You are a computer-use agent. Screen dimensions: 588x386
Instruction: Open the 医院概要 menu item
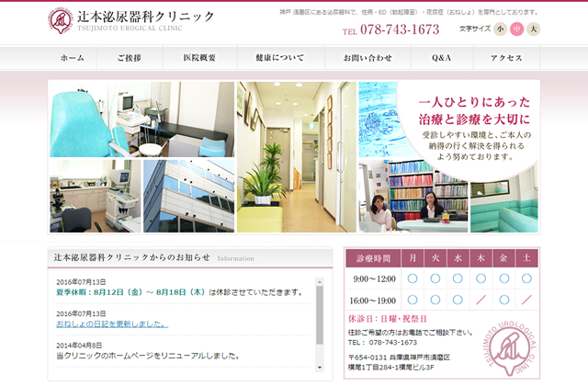[200, 58]
